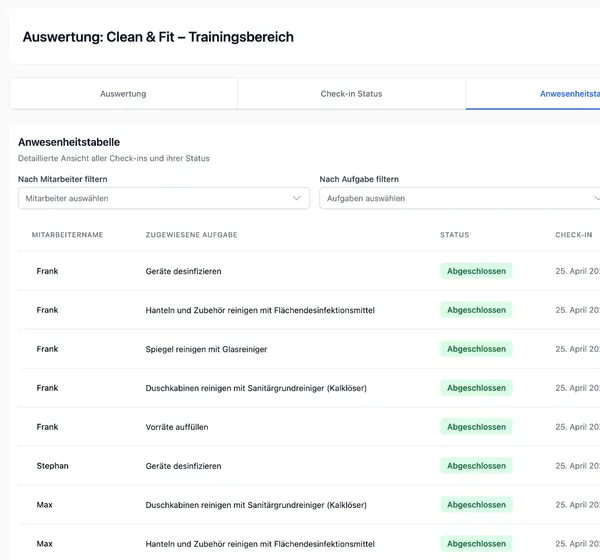Click the Mitarbeitername column header
This screenshot has height=560, width=600.
67,235
